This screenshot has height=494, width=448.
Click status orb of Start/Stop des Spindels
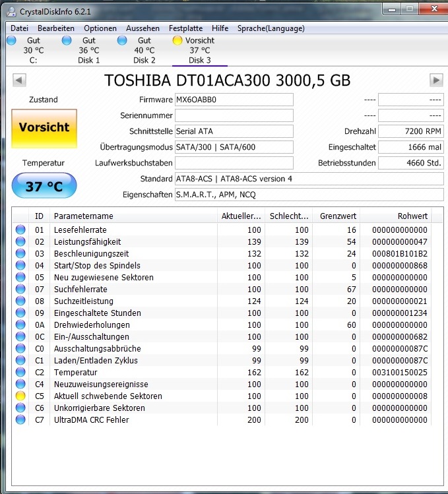pos(20,265)
